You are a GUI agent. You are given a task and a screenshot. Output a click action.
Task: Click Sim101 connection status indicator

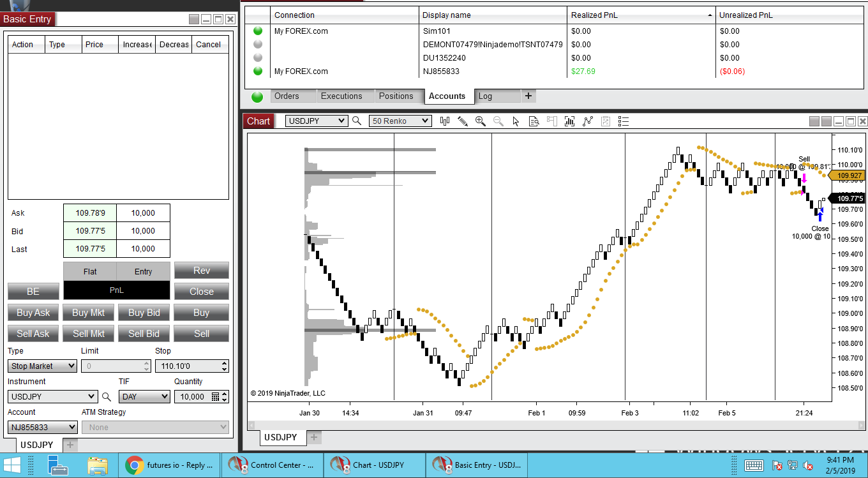258,31
